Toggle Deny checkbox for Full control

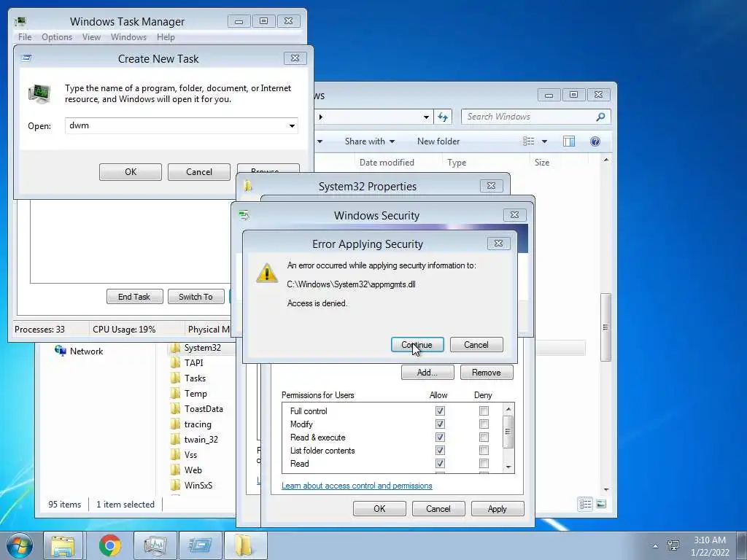pos(484,411)
